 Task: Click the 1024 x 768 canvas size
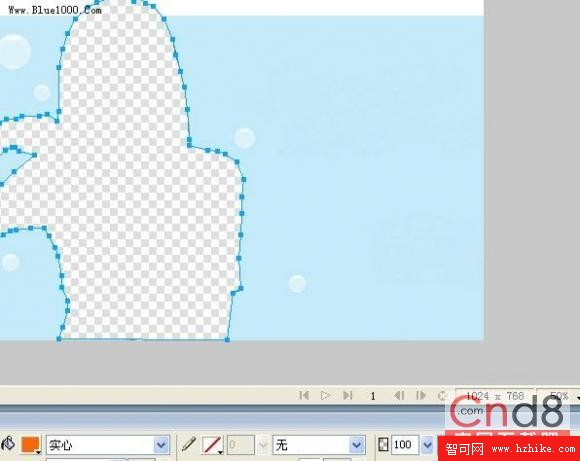pos(495,396)
